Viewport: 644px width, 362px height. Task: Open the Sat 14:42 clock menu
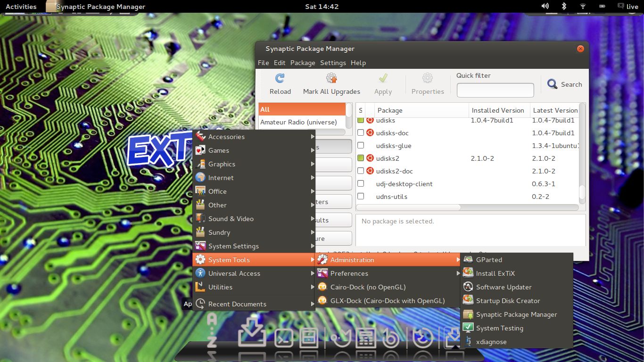(x=322, y=7)
